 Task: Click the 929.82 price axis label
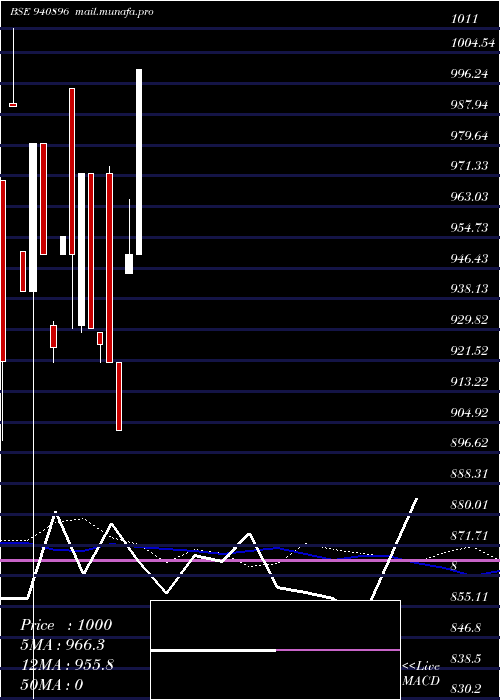click(469, 320)
